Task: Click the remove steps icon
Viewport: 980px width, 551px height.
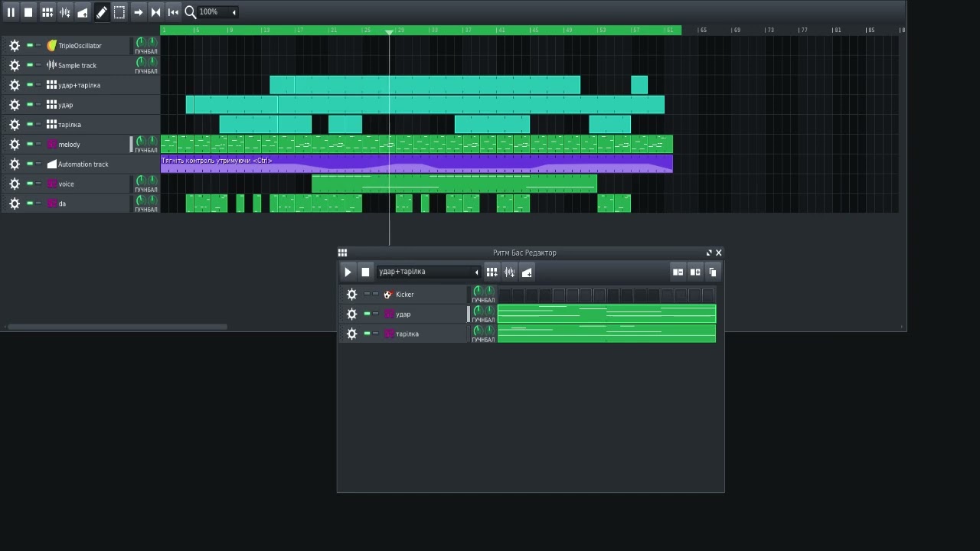Action: pyautogui.click(x=678, y=272)
